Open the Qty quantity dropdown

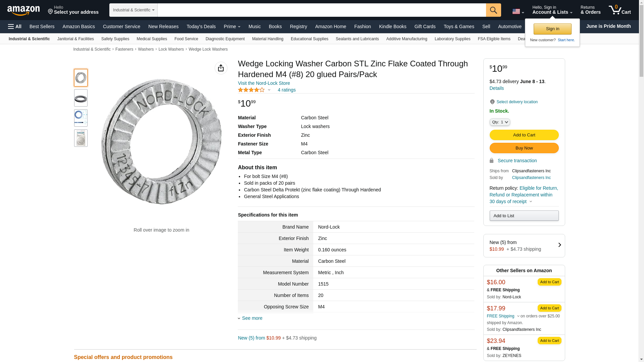pyautogui.click(x=499, y=122)
